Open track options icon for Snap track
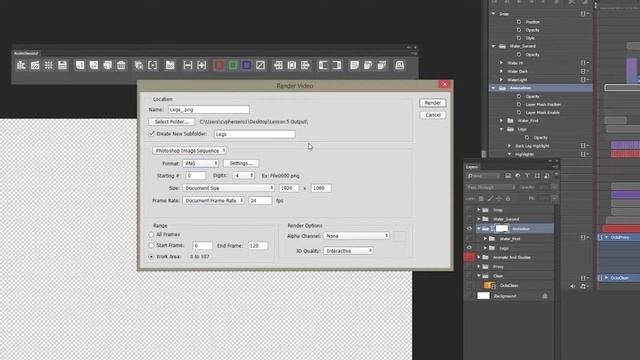640x360 pixels. pyautogui.click(x=584, y=13)
